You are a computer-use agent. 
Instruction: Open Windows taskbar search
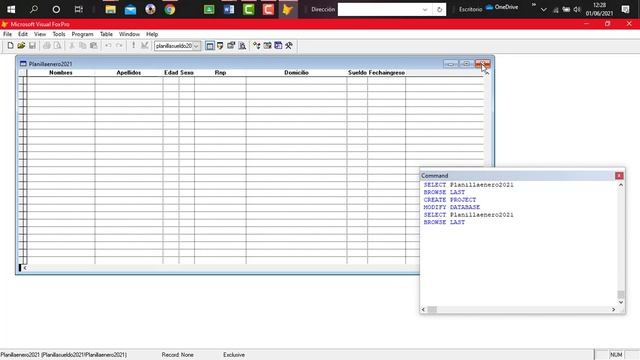[33, 9]
